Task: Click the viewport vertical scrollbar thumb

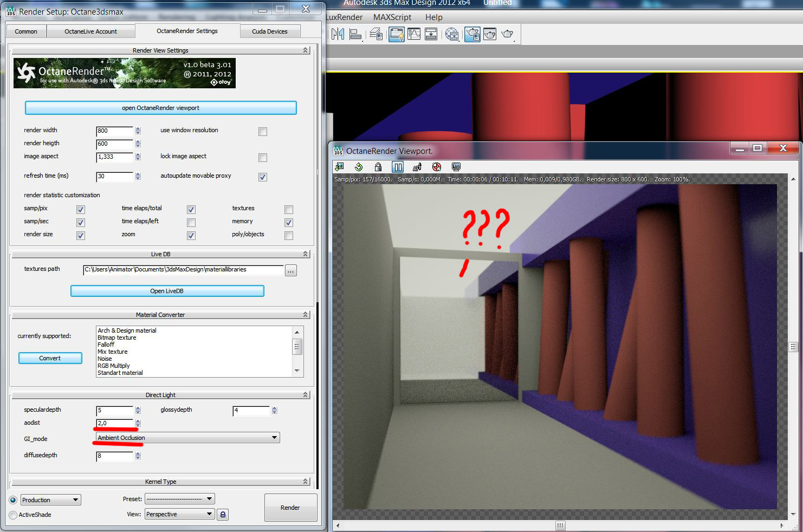Action: [x=793, y=347]
